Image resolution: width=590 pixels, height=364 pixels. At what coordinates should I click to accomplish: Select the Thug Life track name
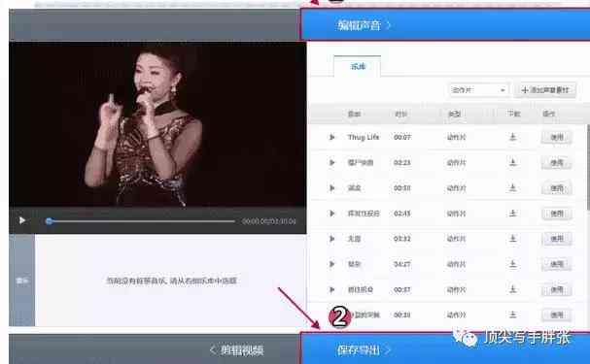click(x=364, y=137)
